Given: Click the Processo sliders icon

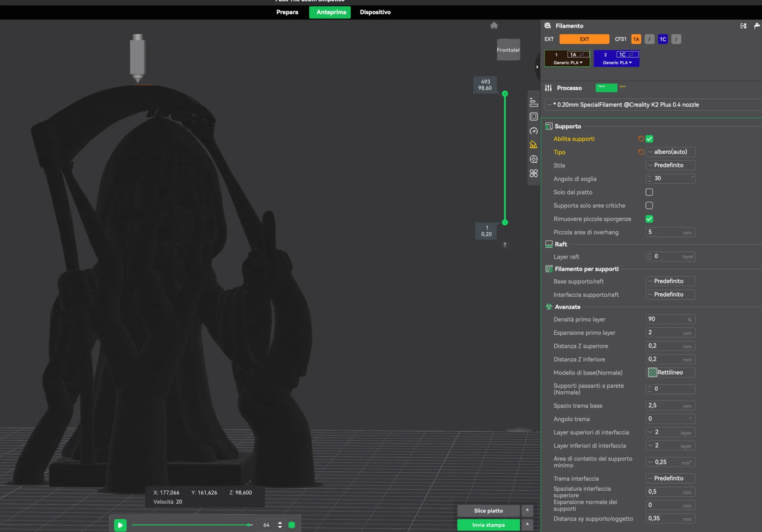Looking at the screenshot, I should tap(548, 88).
